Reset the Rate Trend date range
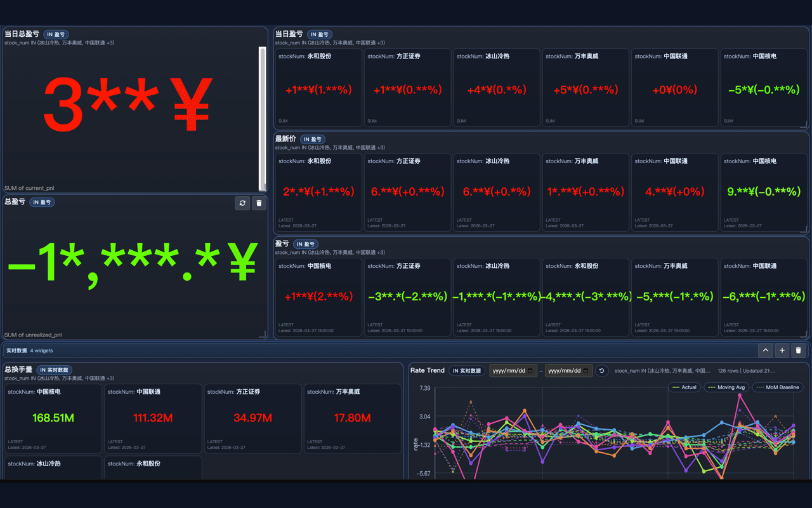Screen dimensions: 812x508 click(x=601, y=371)
